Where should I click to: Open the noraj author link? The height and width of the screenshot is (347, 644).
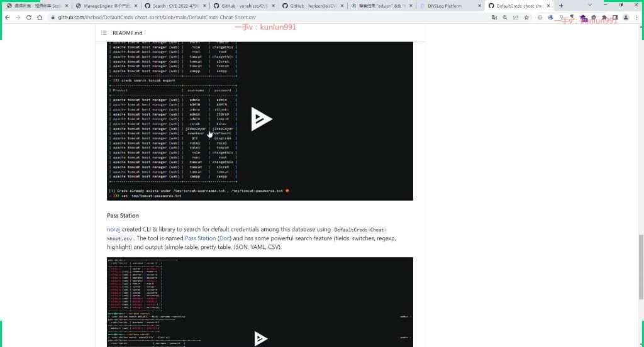click(113, 229)
